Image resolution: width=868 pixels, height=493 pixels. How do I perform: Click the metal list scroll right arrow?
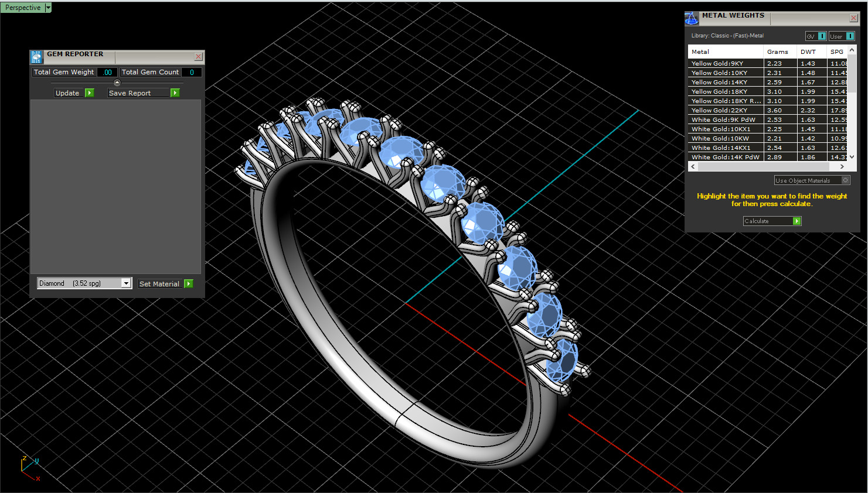(842, 166)
